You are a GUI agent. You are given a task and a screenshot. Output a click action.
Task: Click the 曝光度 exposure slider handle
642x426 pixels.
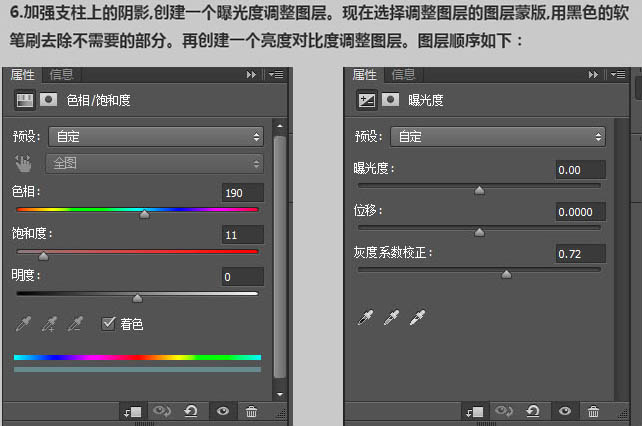[479, 190]
